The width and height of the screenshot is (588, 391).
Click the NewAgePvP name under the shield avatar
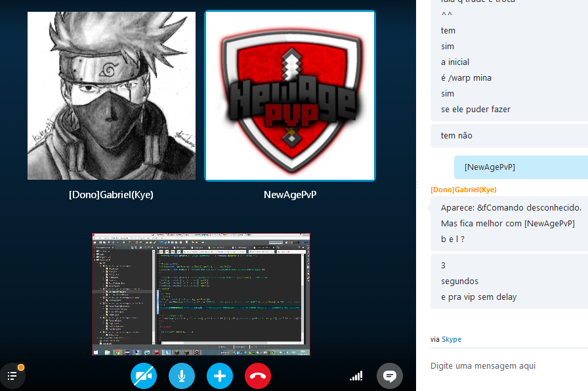point(290,195)
